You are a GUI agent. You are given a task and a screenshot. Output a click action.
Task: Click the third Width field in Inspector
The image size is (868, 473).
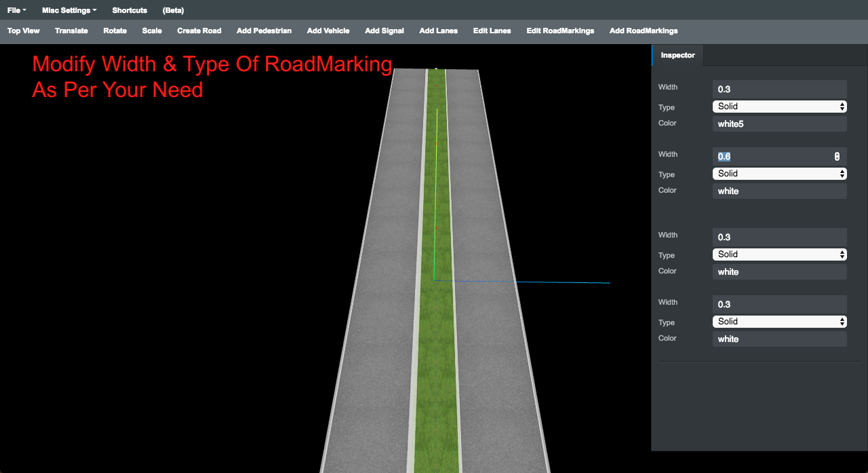[780, 237]
